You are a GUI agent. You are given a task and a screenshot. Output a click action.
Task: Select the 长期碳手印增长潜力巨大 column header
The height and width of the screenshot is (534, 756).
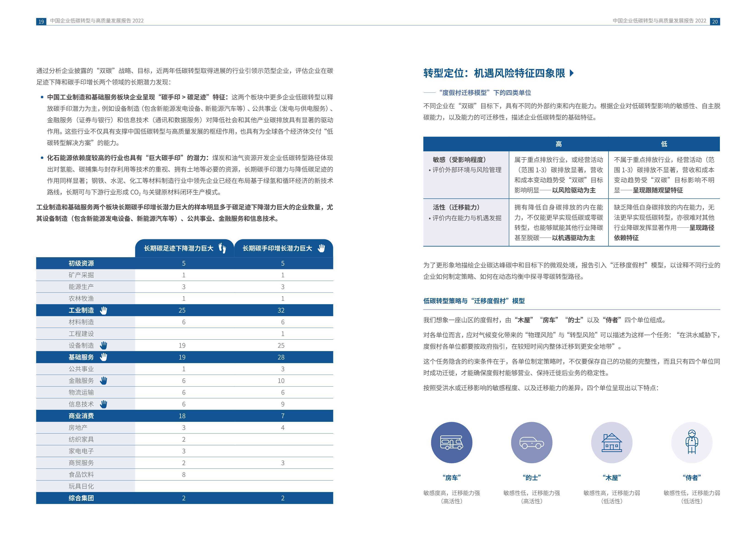tap(283, 248)
